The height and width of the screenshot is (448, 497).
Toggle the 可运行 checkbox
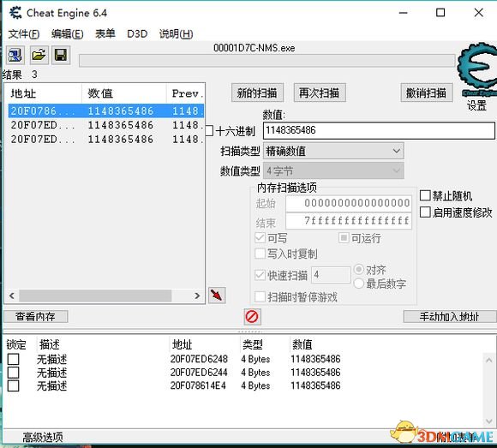pyautogui.click(x=344, y=237)
